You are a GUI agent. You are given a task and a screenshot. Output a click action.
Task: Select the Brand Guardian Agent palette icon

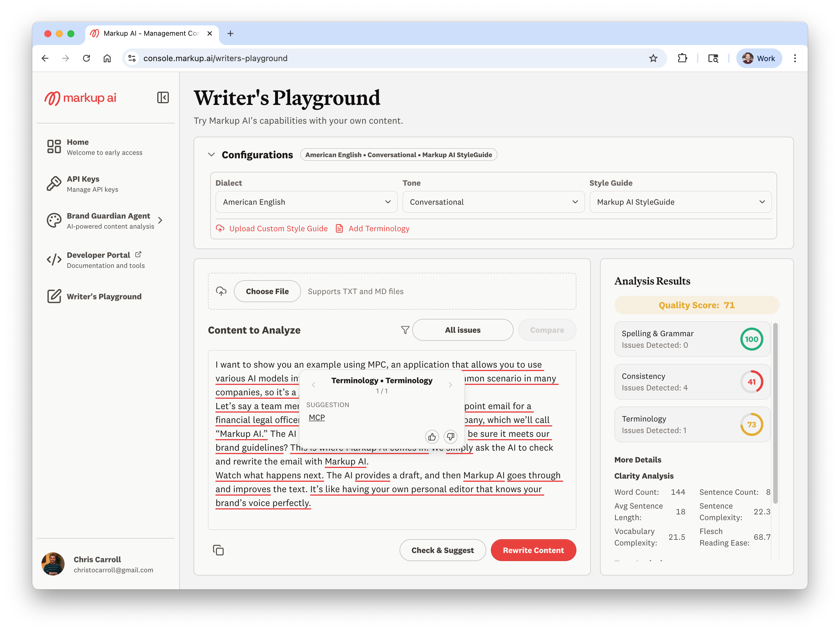(x=54, y=220)
